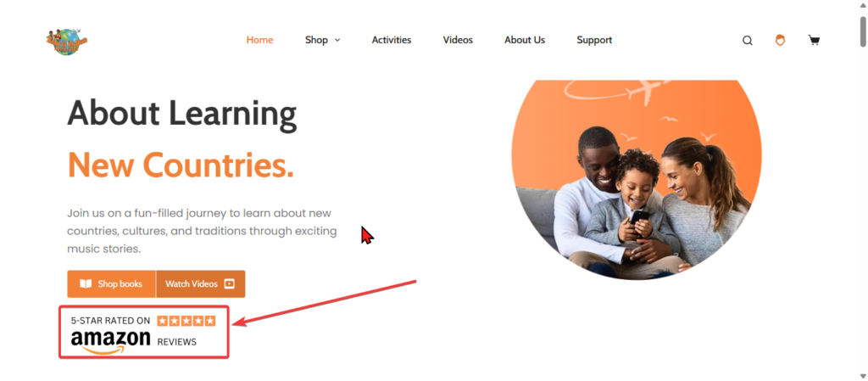This screenshot has height=381, width=868.
Task: Click the Amazon logo in the badge
Action: [x=111, y=342]
